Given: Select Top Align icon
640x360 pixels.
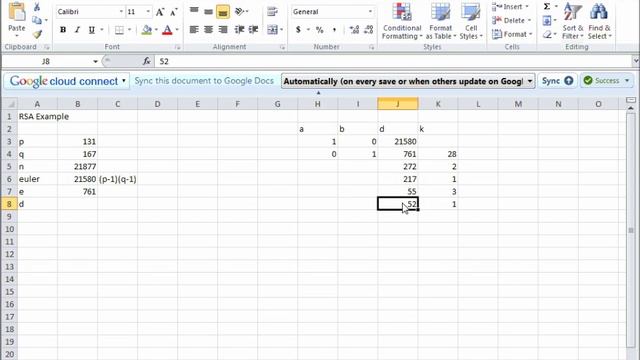Looking at the screenshot, I should (x=194, y=11).
